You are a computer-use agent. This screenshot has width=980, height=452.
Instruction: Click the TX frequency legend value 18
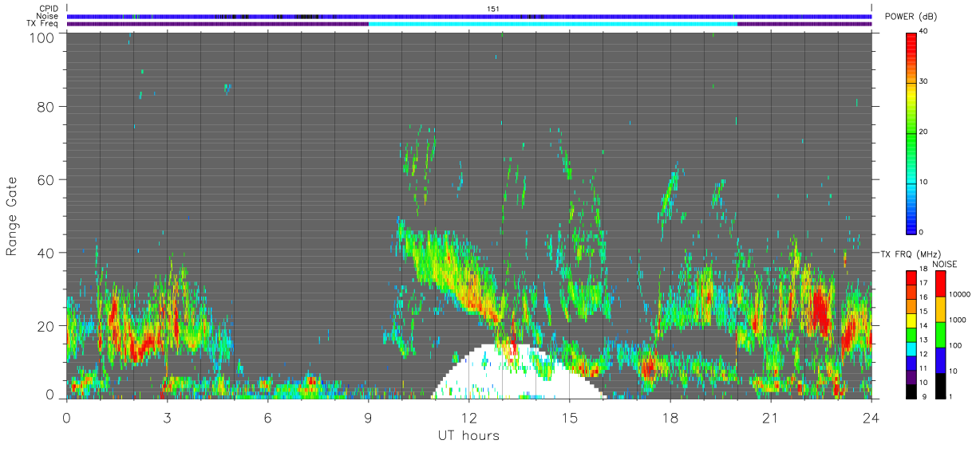pyautogui.click(x=924, y=272)
